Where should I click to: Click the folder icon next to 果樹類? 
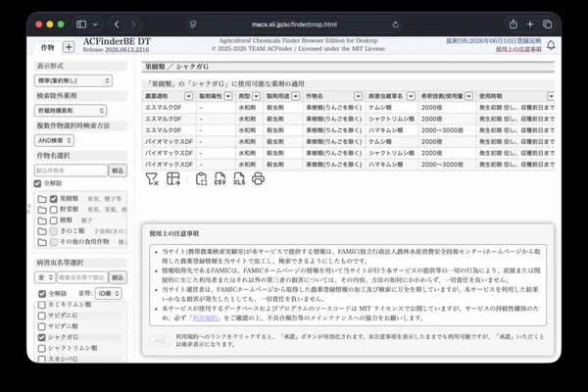(42, 199)
